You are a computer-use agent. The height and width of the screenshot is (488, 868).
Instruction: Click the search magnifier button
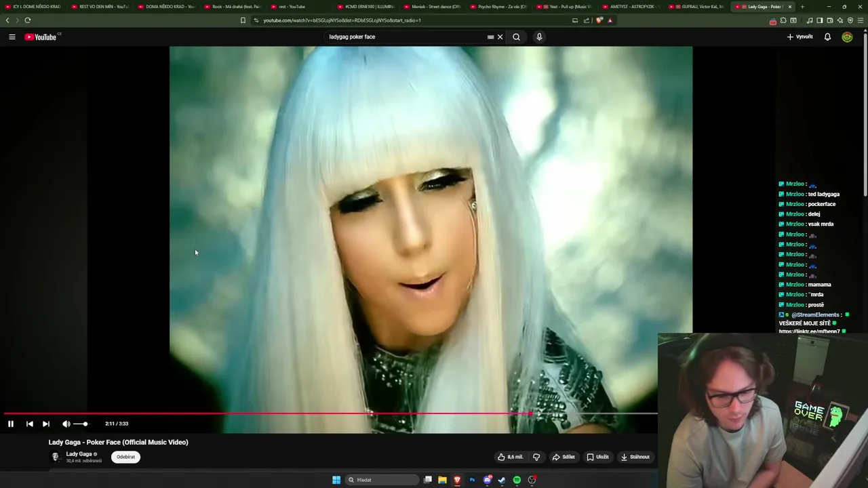click(x=516, y=37)
